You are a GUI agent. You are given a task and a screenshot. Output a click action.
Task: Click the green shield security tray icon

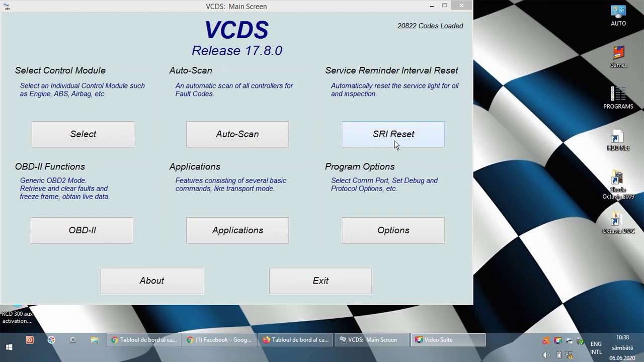pyautogui.click(x=581, y=341)
